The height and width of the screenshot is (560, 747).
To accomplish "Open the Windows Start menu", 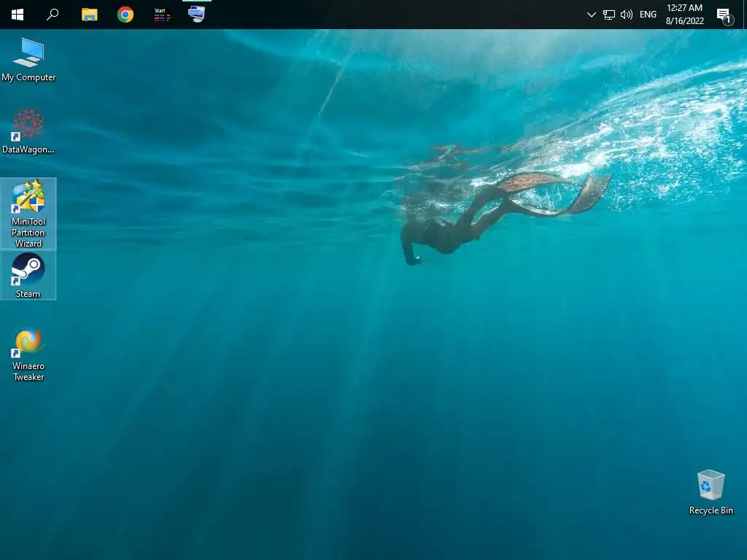I will pyautogui.click(x=18, y=15).
